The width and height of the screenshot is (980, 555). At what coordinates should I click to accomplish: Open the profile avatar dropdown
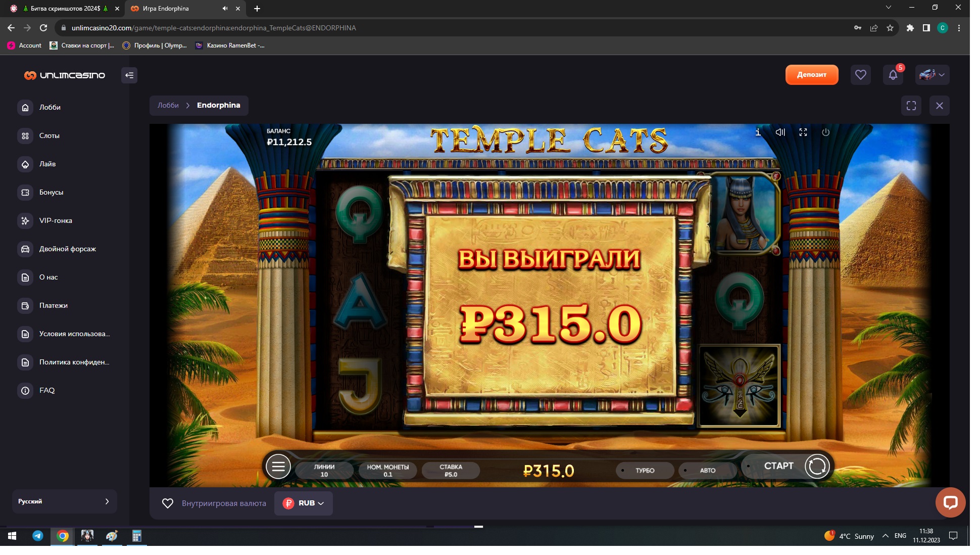tap(932, 75)
